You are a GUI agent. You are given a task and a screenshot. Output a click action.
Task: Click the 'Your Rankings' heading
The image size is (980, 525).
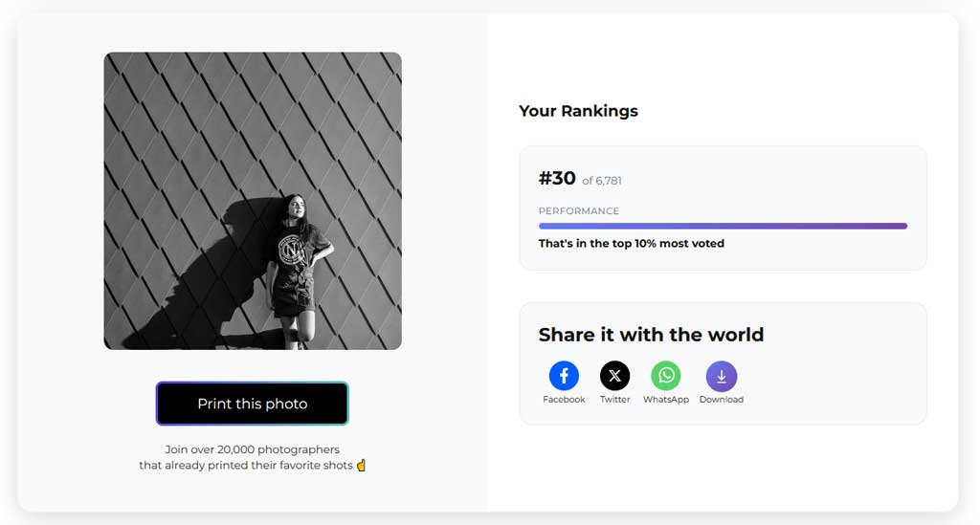(x=578, y=111)
